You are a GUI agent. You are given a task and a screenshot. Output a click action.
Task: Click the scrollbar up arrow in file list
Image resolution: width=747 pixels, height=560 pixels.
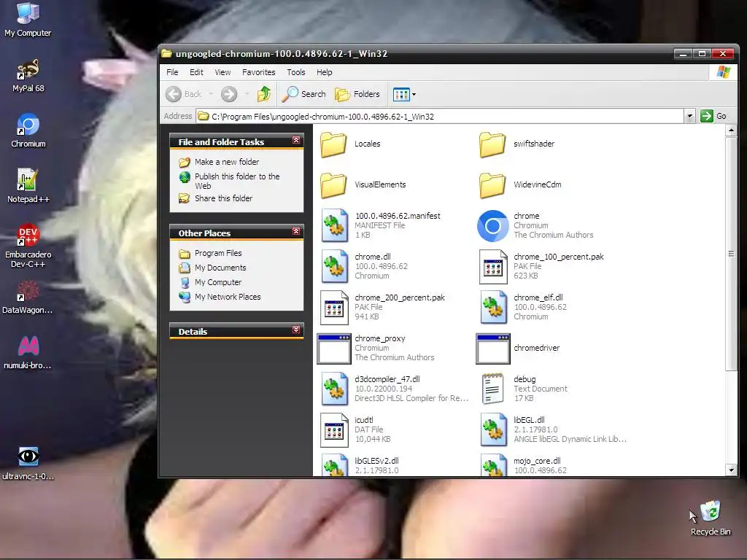731,131
